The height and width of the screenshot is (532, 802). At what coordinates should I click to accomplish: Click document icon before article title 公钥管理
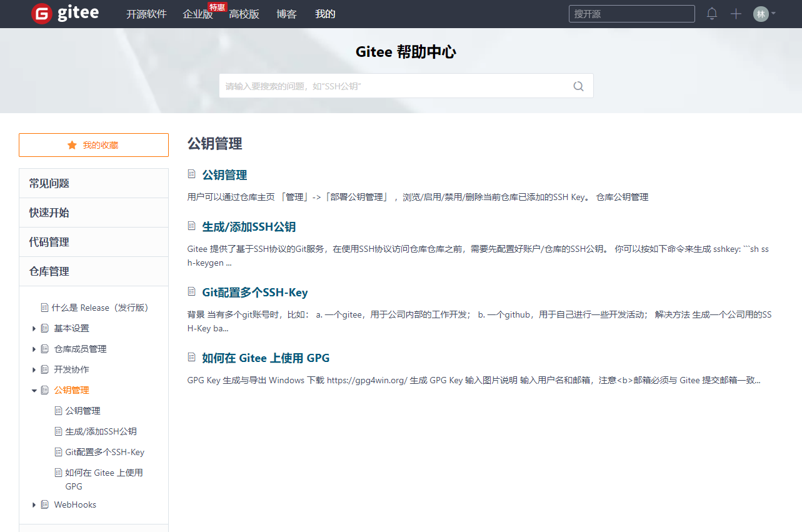point(192,174)
